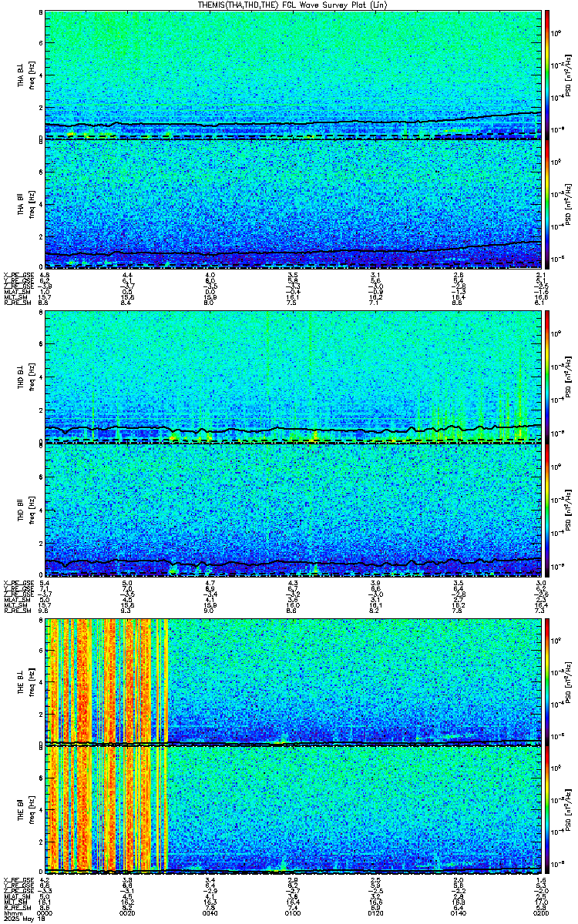Click the THA B-parallel spectrogram panel

point(293,204)
